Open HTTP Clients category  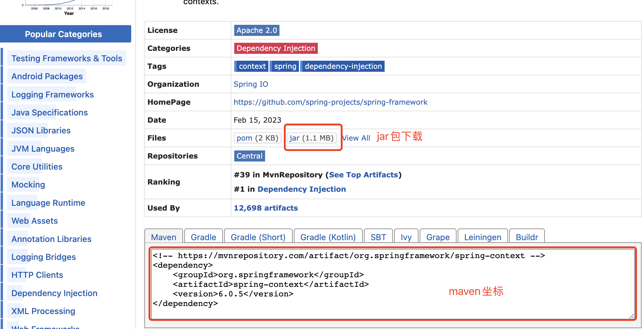click(37, 275)
